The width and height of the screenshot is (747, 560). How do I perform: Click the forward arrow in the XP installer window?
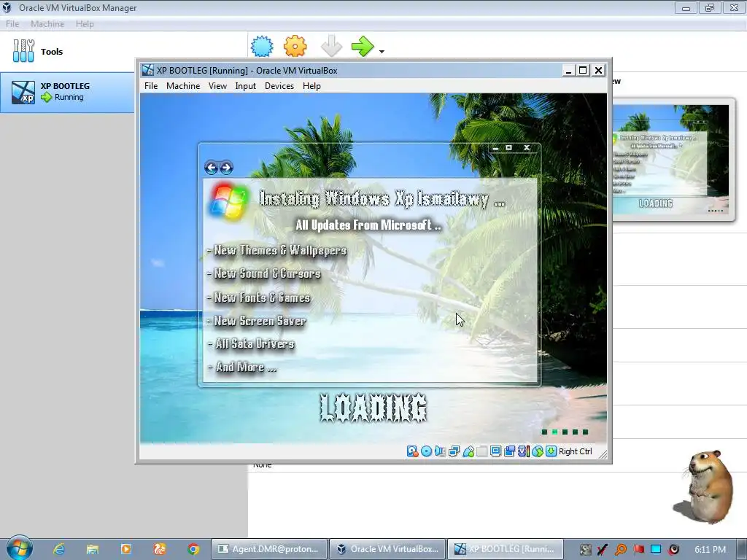tap(226, 168)
